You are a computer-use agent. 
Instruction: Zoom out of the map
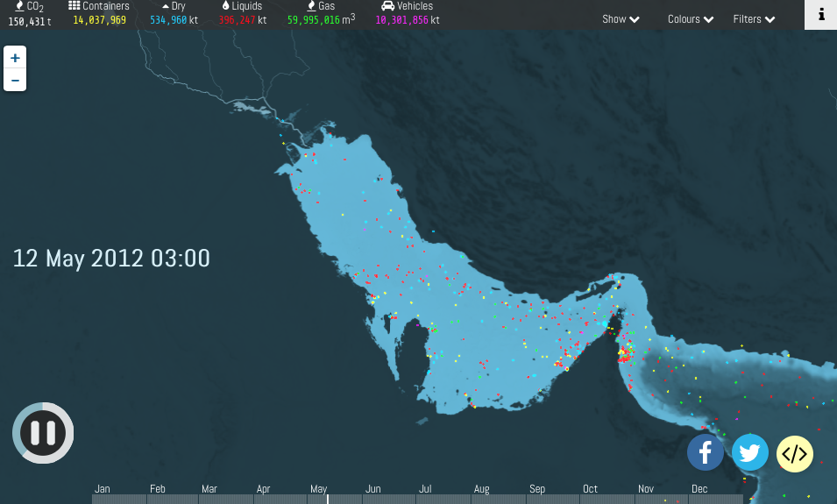[x=15, y=81]
